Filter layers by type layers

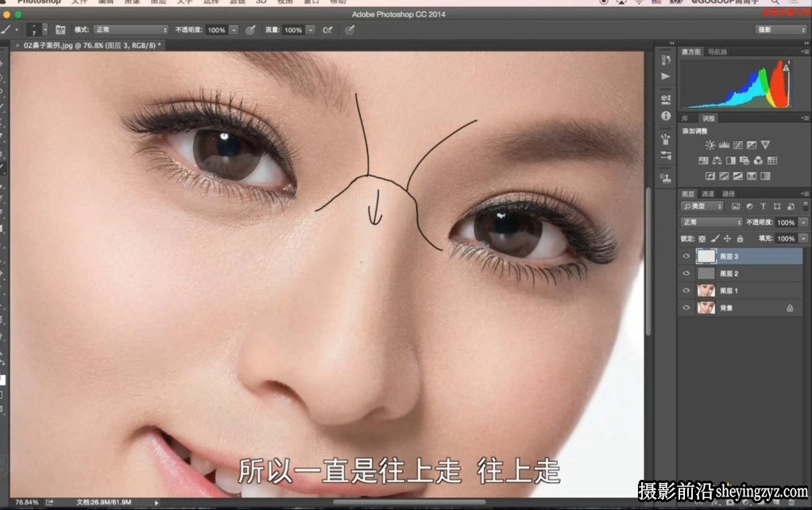pos(763,206)
